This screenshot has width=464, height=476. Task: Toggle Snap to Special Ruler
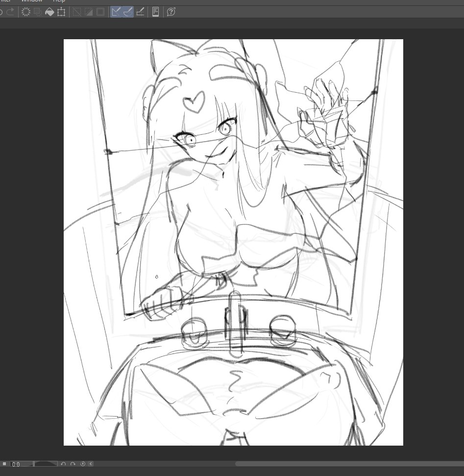128,12
